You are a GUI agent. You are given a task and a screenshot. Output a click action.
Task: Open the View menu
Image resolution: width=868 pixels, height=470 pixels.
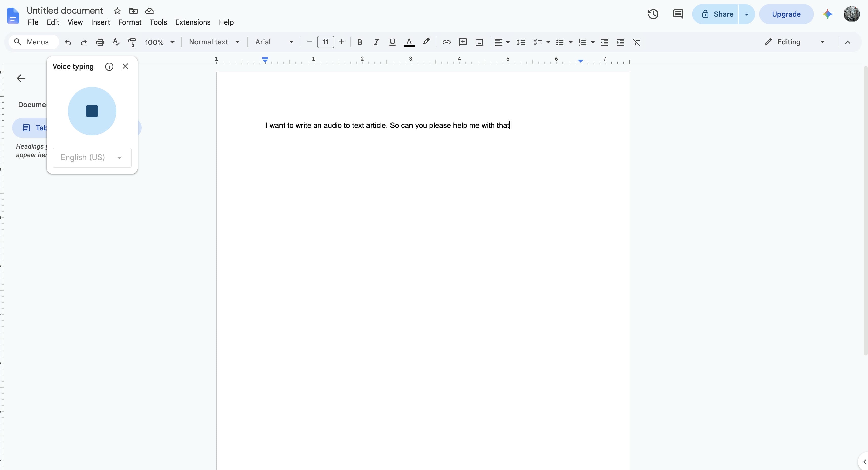point(75,22)
